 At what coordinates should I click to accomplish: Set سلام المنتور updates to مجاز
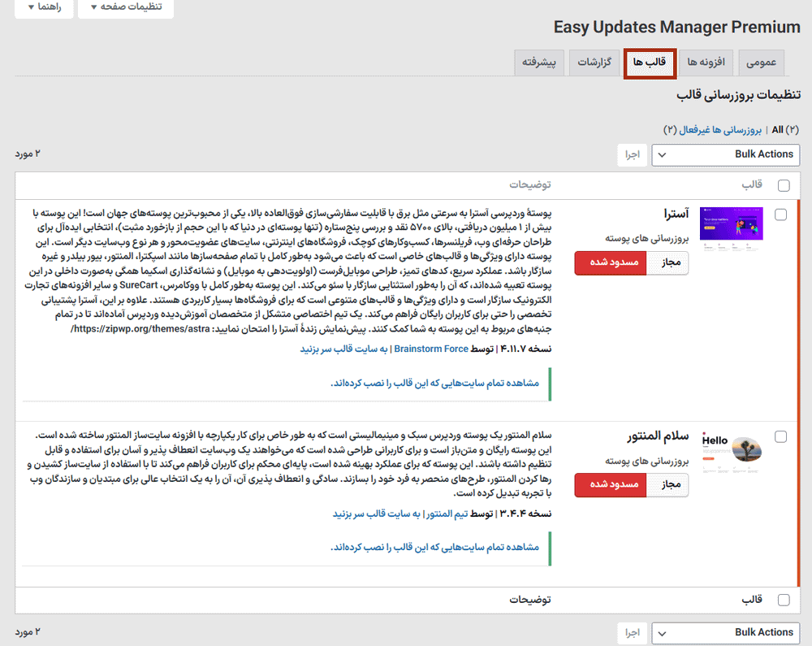[x=668, y=485]
